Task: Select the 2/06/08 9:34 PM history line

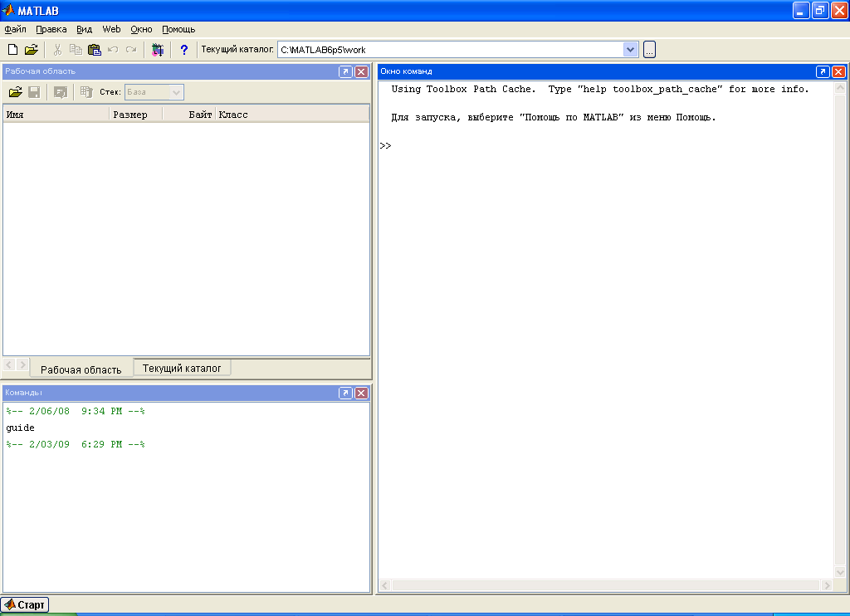Action: [76, 411]
